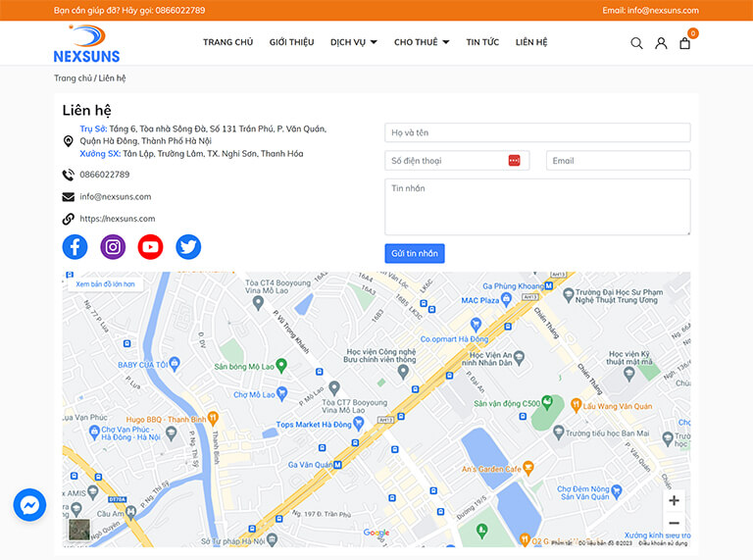Open the YouTube social icon

coord(150,247)
